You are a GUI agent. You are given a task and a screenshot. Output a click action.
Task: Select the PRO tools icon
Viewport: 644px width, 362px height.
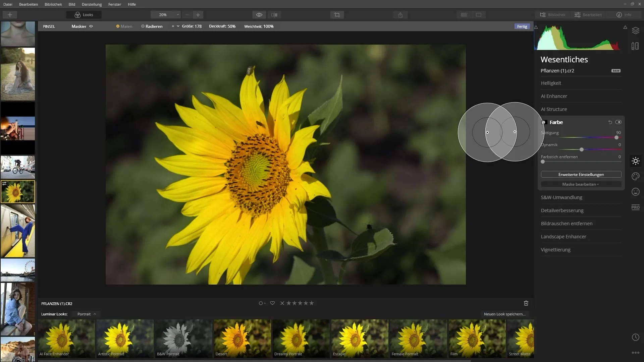[x=635, y=207]
